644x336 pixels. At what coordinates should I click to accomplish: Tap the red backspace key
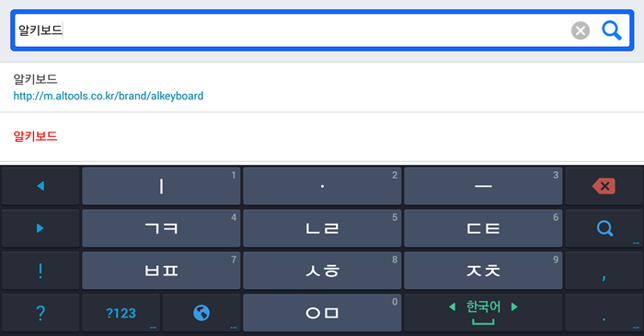tap(604, 186)
